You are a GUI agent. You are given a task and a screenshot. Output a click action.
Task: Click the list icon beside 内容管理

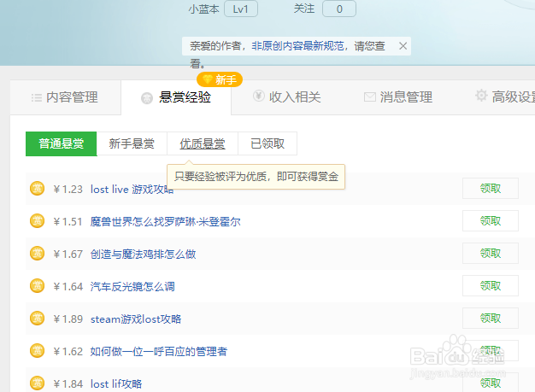37,98
